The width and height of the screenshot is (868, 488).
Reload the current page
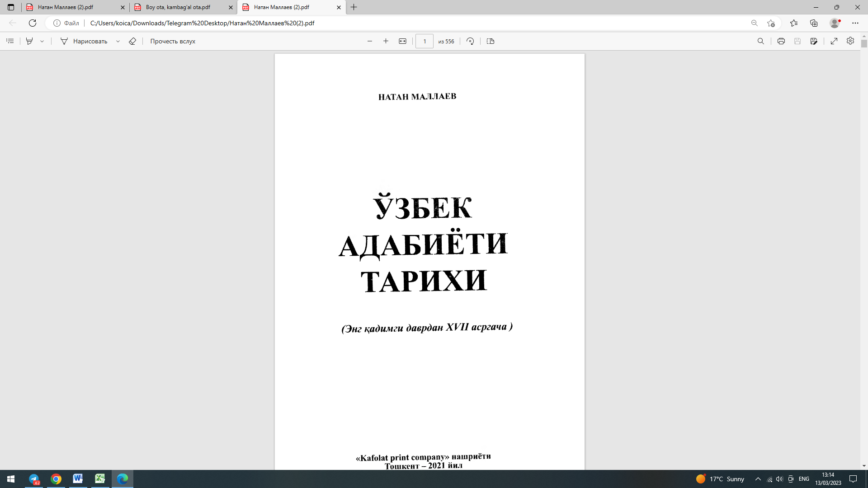(x=33, y=23)
